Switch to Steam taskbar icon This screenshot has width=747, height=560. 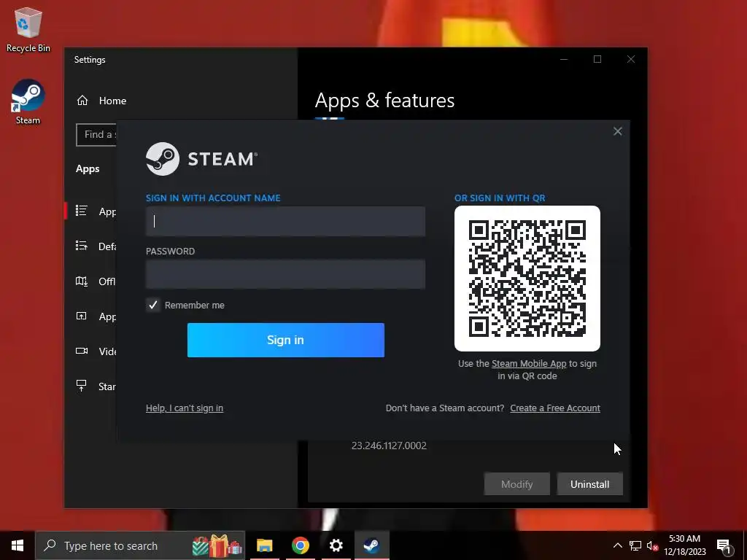tap(371, 545)
